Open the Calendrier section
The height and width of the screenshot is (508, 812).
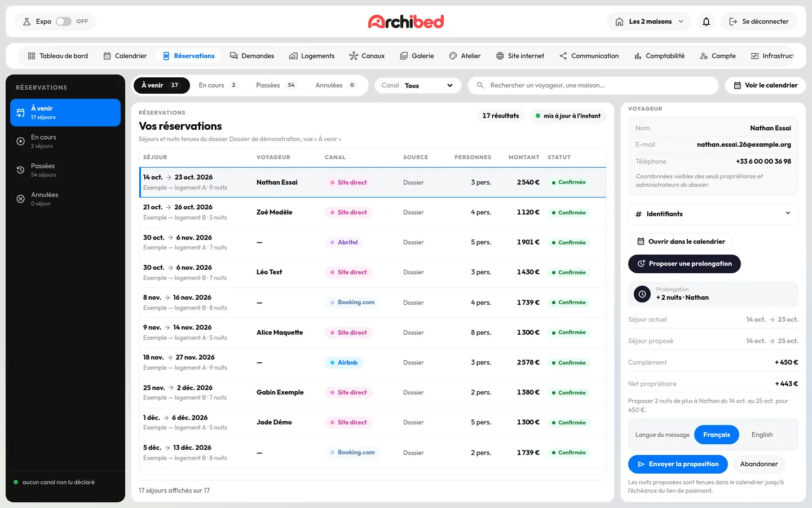[125, 56]
